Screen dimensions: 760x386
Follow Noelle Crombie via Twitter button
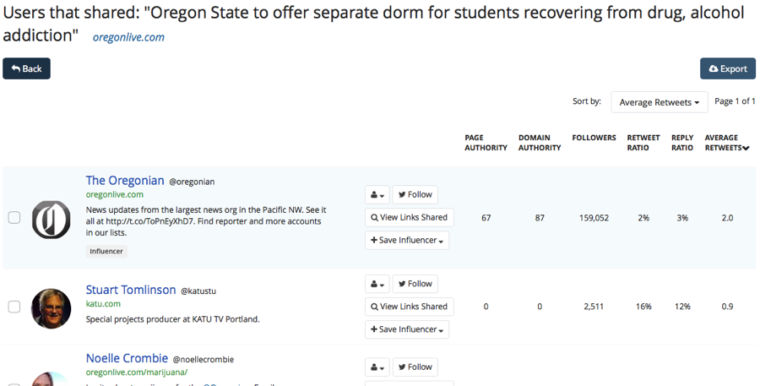415,367
